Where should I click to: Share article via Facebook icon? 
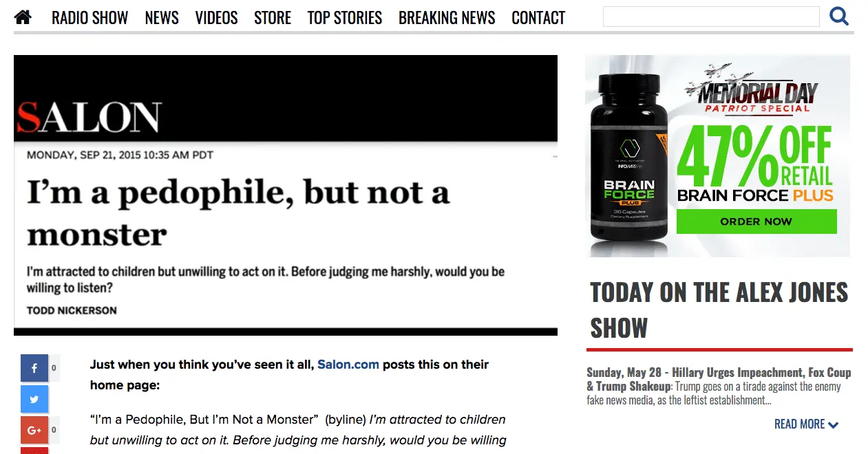coord(34,368)
